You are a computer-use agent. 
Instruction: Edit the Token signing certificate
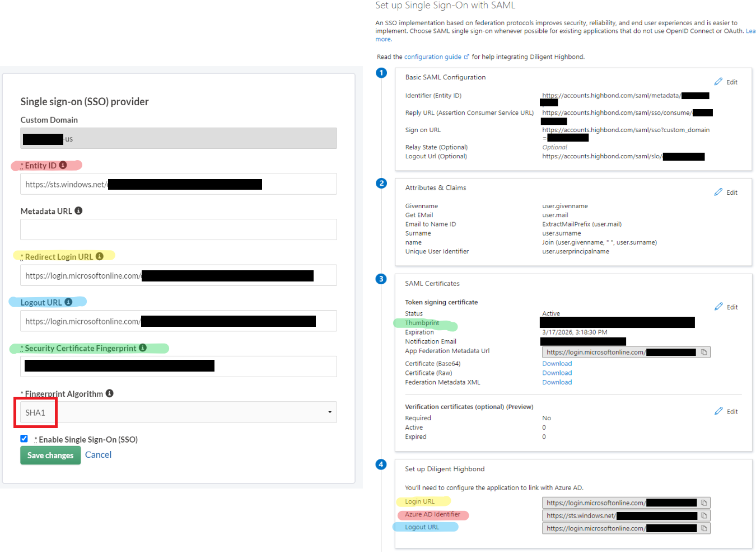coord(726,307)
